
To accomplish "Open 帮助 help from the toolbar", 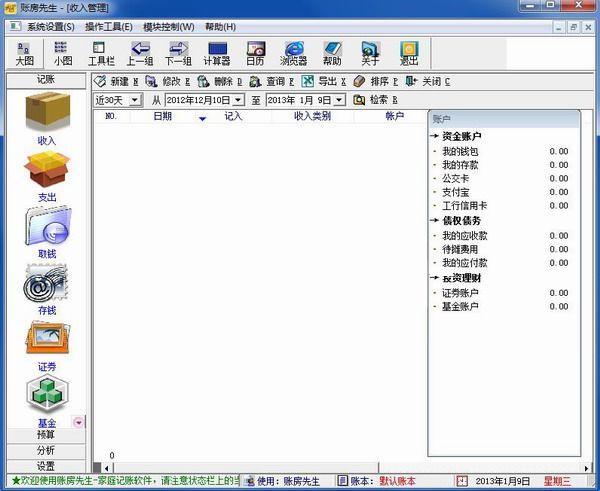I will point(332,54).
